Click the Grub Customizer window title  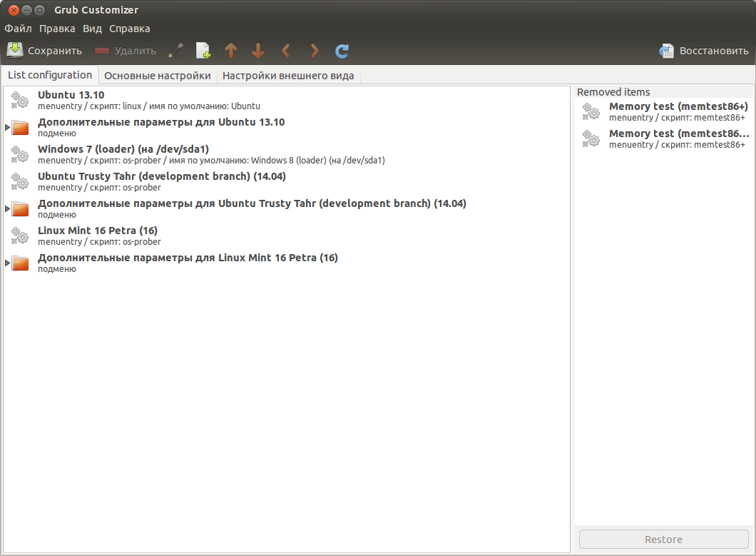pyautogui.click(x=96, y=10)
